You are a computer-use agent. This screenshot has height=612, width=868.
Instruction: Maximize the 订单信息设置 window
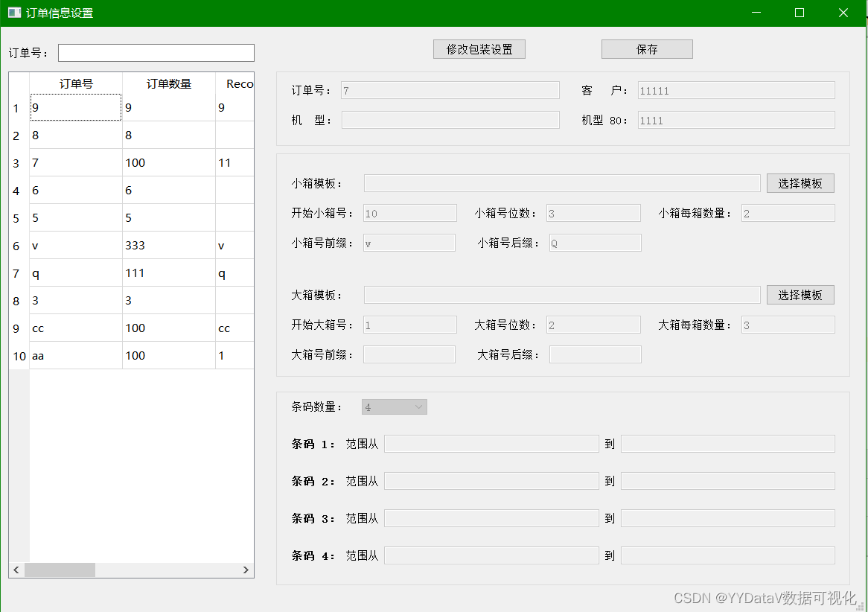click(800, 13)
